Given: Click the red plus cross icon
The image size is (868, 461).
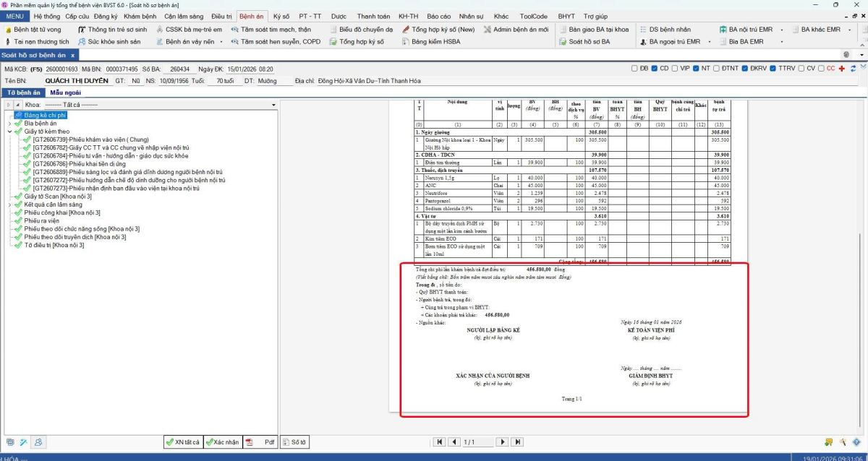Looking at the screenshot, I should click(841, 69).
